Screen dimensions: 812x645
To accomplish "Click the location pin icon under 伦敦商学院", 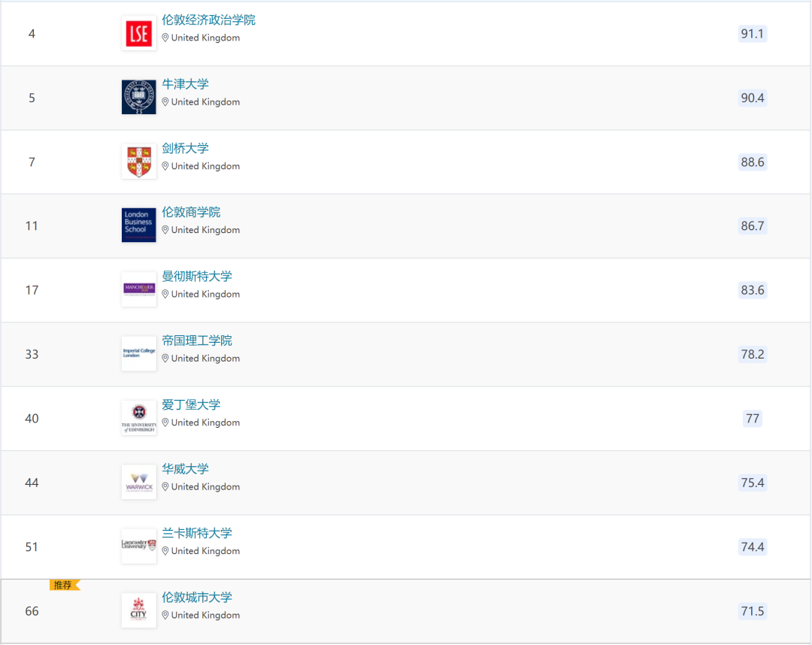I will pyautogui.click(x=165, y=230).
